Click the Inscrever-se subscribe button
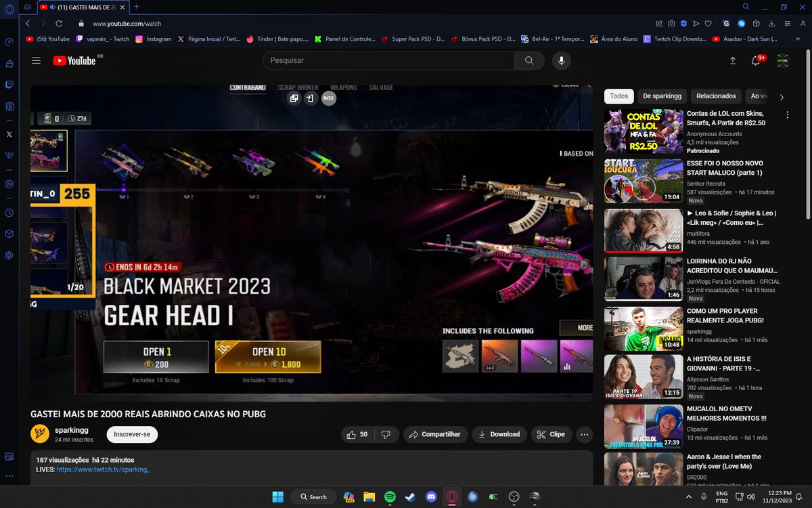The width and height of the screenshot is (812, 508). (132, 434)
